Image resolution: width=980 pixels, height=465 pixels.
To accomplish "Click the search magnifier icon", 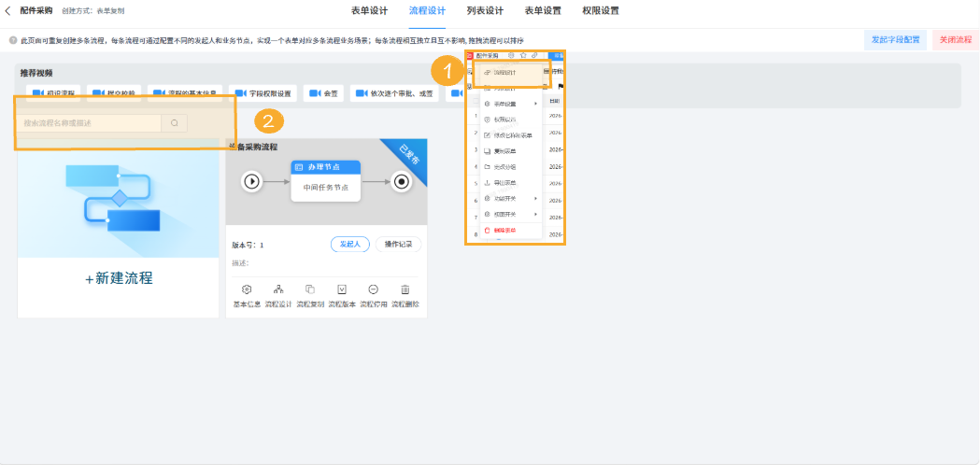I will [175, 123].
